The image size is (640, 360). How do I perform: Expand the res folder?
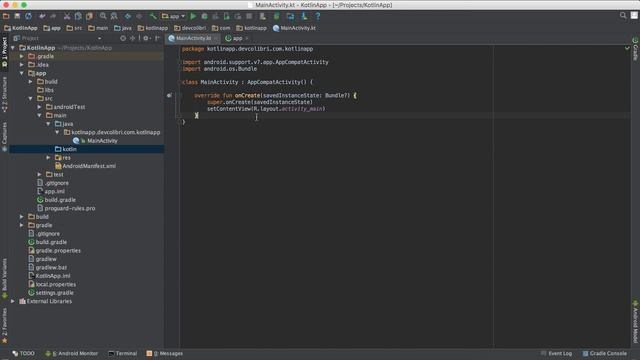tap(49, 158)
